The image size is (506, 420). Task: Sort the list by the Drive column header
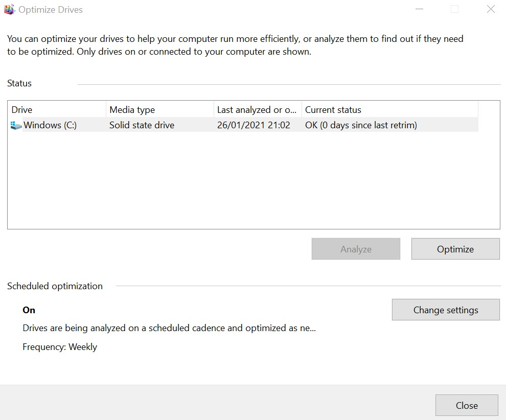pos(56,110)
